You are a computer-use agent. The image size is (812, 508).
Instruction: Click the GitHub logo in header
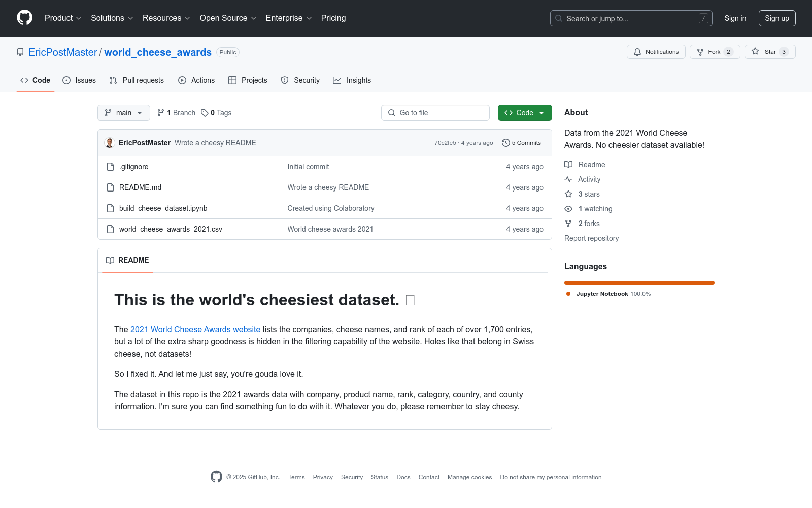click(24, 18)
